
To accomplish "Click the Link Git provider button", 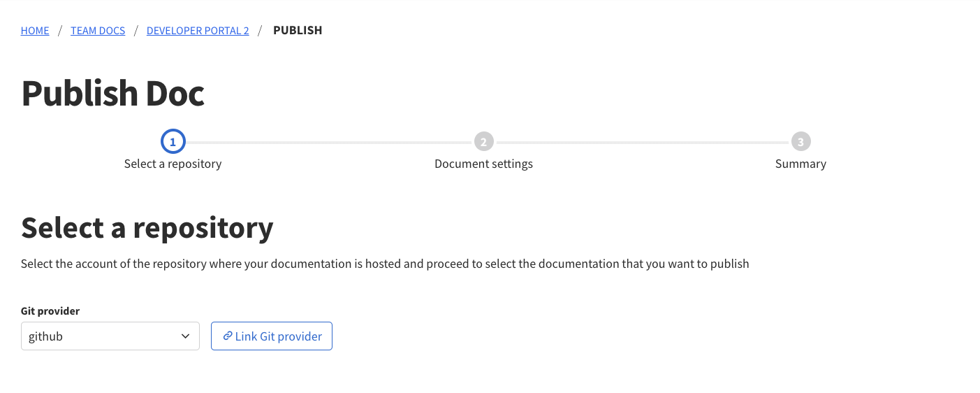I will (x=272, y=336).
